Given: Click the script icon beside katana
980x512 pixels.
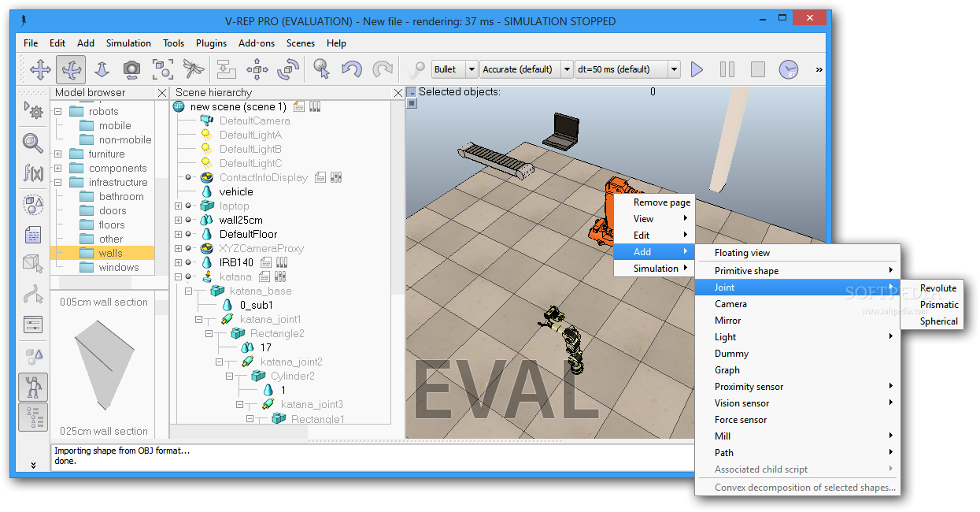Looking at the screenshot, I should coord(264,276).
